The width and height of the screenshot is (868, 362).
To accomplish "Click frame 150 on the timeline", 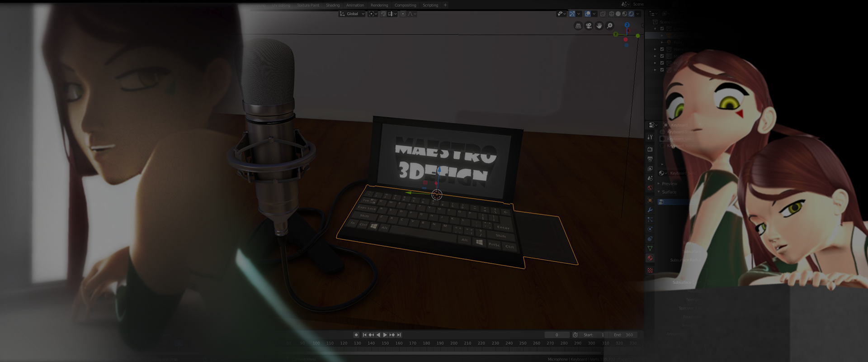I will (x=385, y=343).
